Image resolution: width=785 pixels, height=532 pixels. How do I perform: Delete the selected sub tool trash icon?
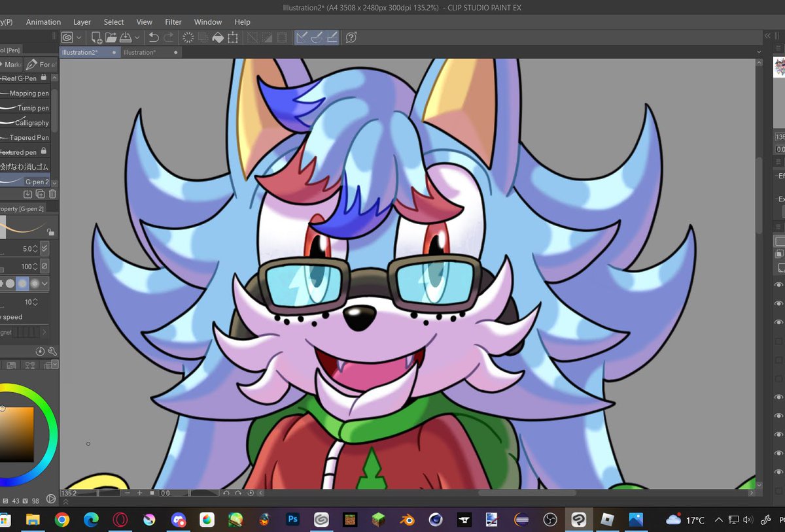point(52,194)
